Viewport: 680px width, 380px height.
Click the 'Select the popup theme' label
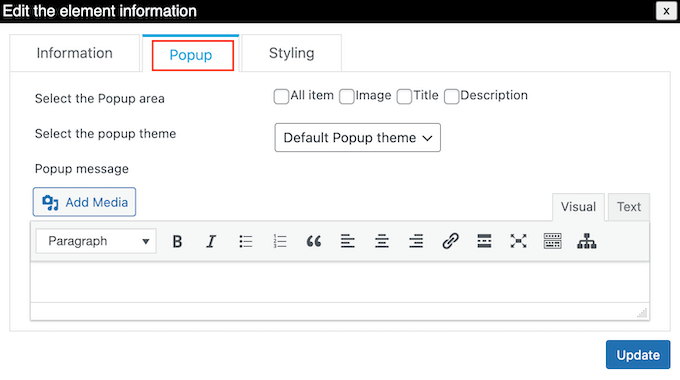click(x=105, y=134)
